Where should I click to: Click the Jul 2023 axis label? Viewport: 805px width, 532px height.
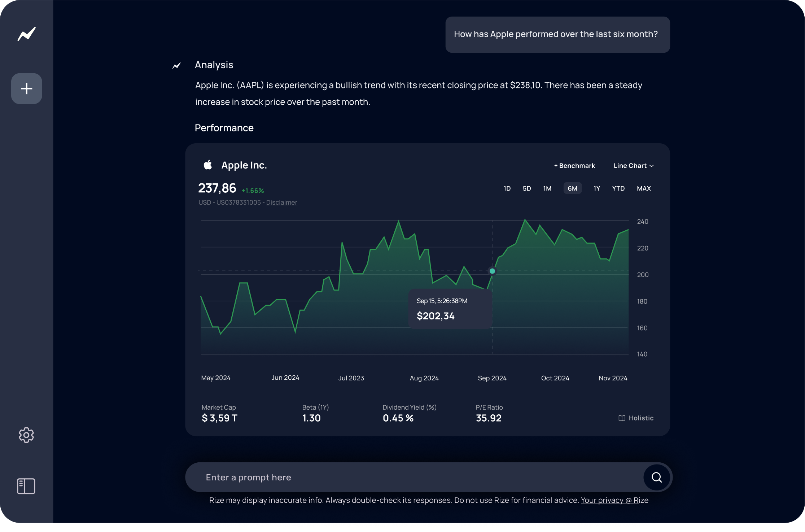[351, 378]
